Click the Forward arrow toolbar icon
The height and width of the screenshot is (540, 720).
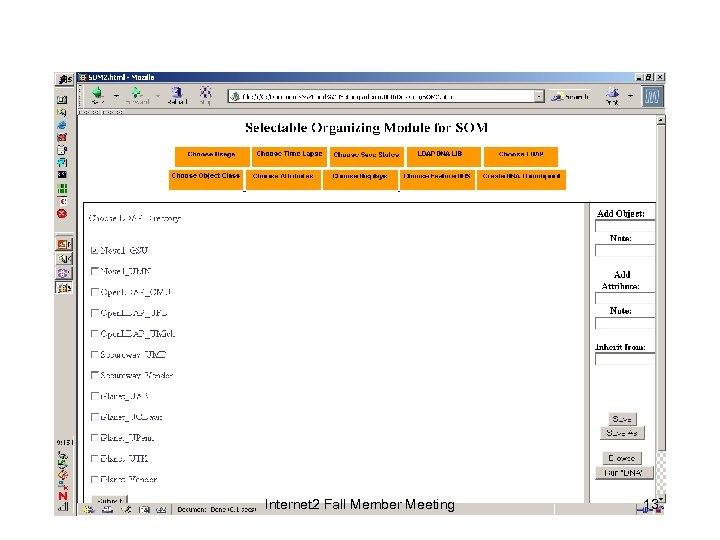[x=137, y=95]
